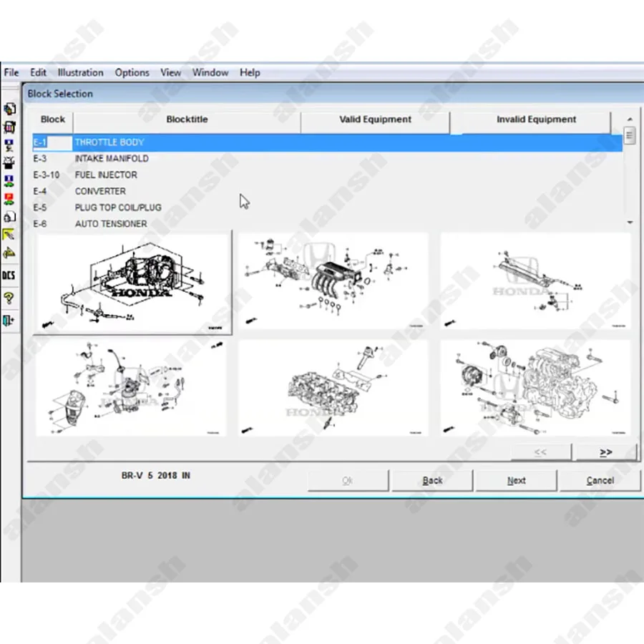Click the DCS icon in left toolbar
644x644 pixels.
pyautogui.click(x=9, y=275)
